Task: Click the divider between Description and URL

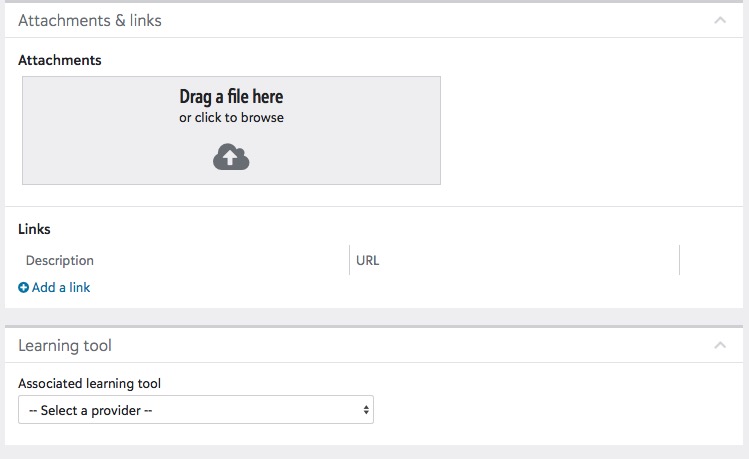Action: click(349, 260)
